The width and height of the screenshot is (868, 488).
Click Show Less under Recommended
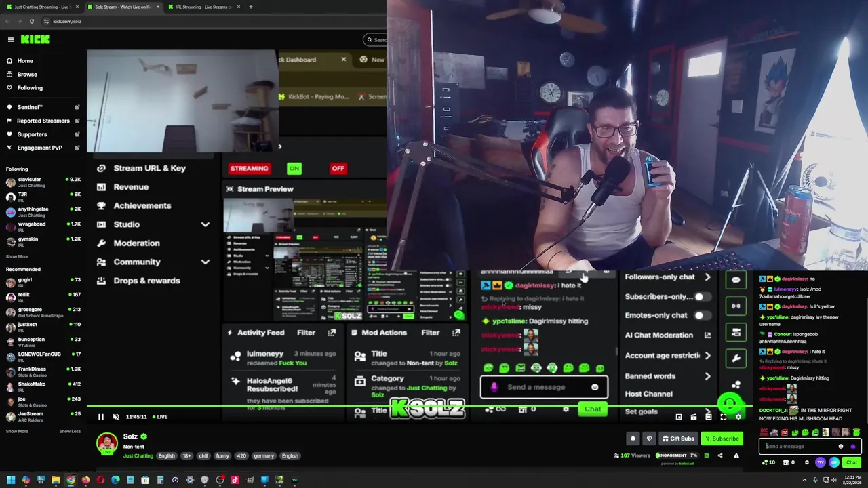(x=70, y=431)
